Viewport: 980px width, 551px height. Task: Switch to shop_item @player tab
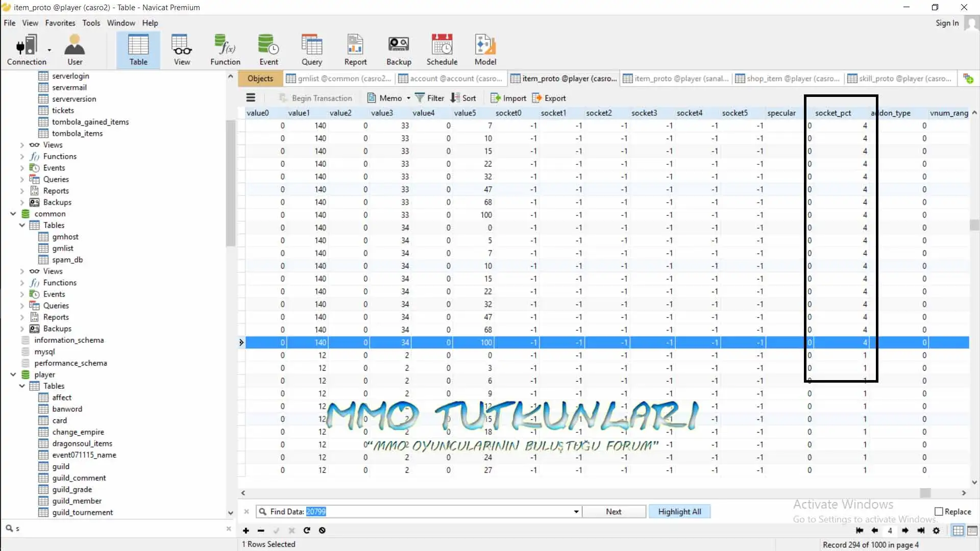[x=788, y=79]
